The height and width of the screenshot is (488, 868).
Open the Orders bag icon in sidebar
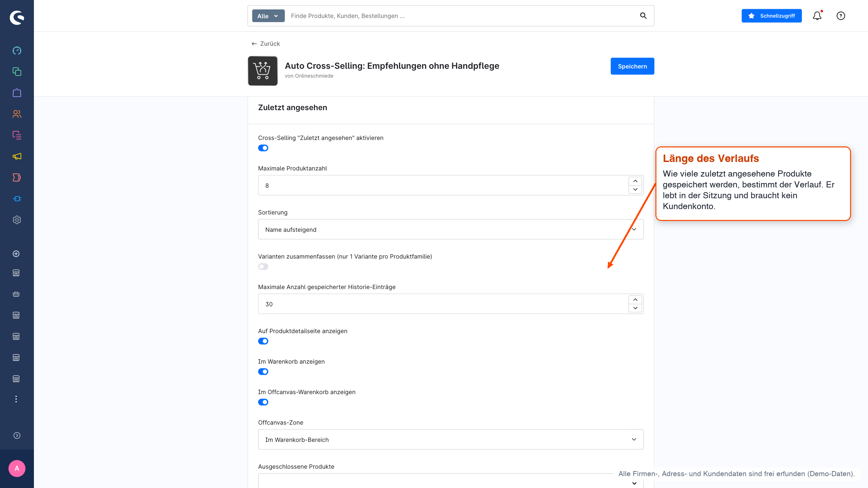click(x=17, y=93)
